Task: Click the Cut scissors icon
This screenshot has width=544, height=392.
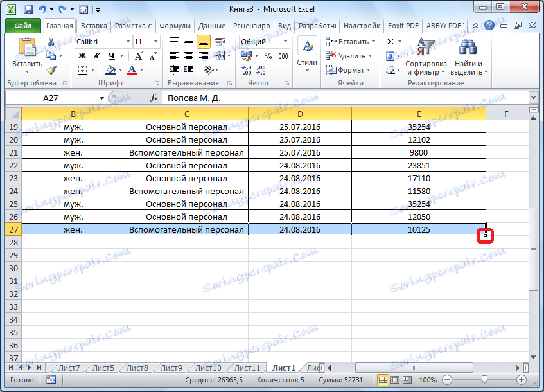Action: [x=51, y=42]
